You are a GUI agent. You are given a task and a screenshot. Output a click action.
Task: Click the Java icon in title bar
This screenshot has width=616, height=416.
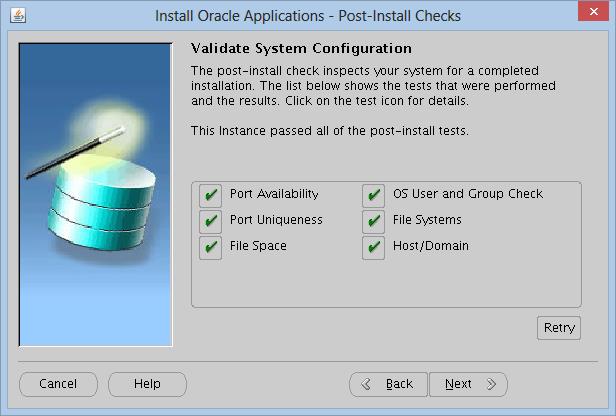click(x=18, y=16)
